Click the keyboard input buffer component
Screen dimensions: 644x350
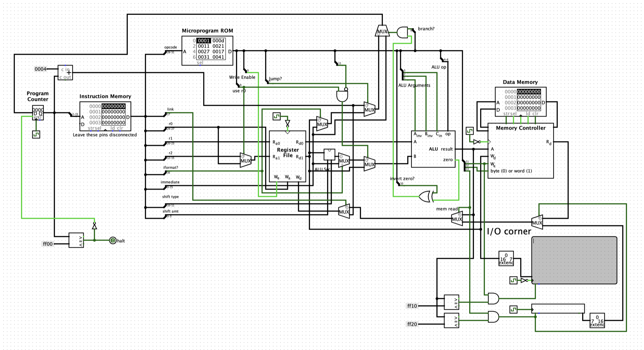point(558,308)
